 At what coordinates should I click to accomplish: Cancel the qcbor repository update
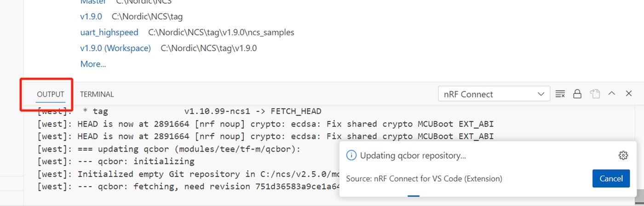[611, 178]
